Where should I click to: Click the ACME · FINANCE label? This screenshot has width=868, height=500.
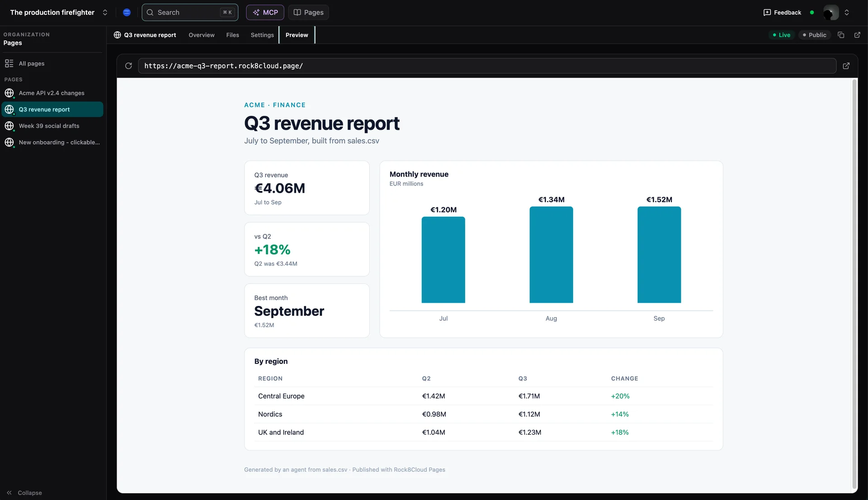[x=275, y=105]
